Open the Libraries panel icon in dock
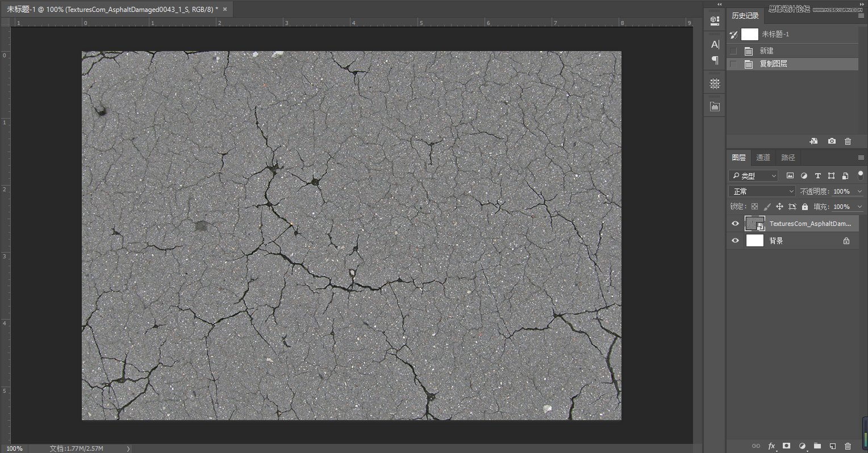 click(x=715, y=106)
